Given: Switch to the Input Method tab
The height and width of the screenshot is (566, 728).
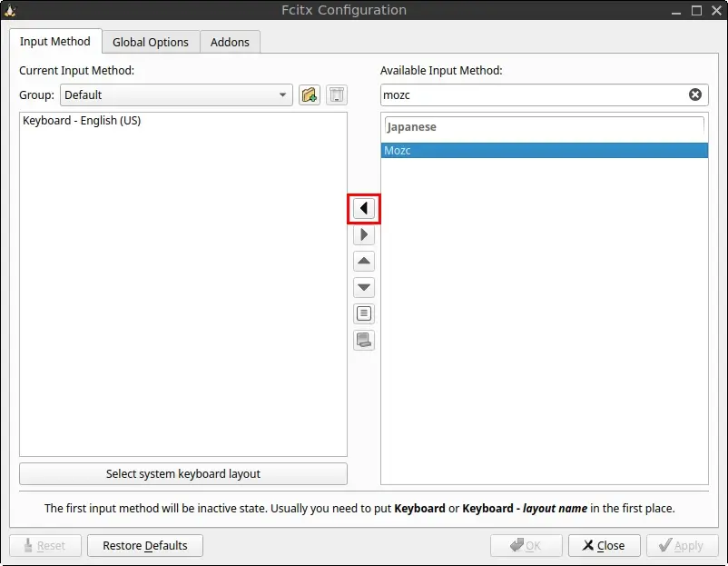Looking at the screenshot, I should pyautogui.click(x=55, y=42).
